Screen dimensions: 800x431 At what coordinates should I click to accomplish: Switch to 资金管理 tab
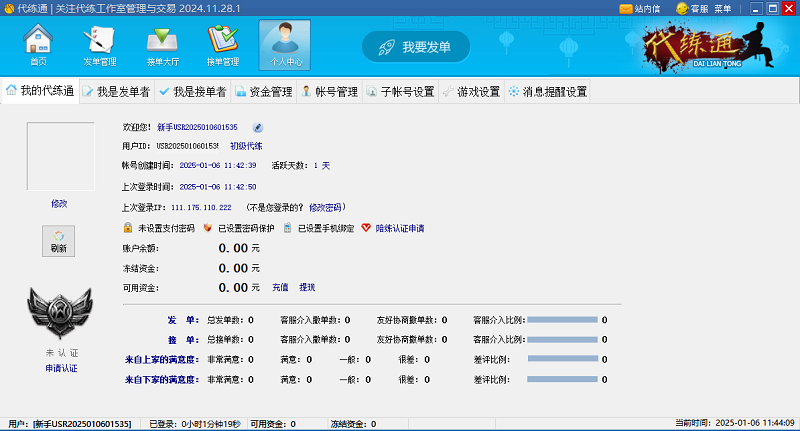[x=263, y=92]
